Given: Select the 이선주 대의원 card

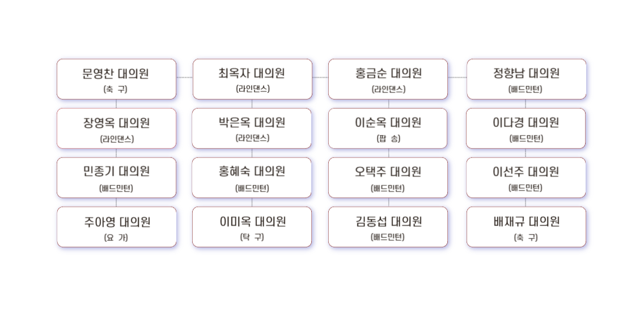Looking at the screenshot, I should (526, 178).
